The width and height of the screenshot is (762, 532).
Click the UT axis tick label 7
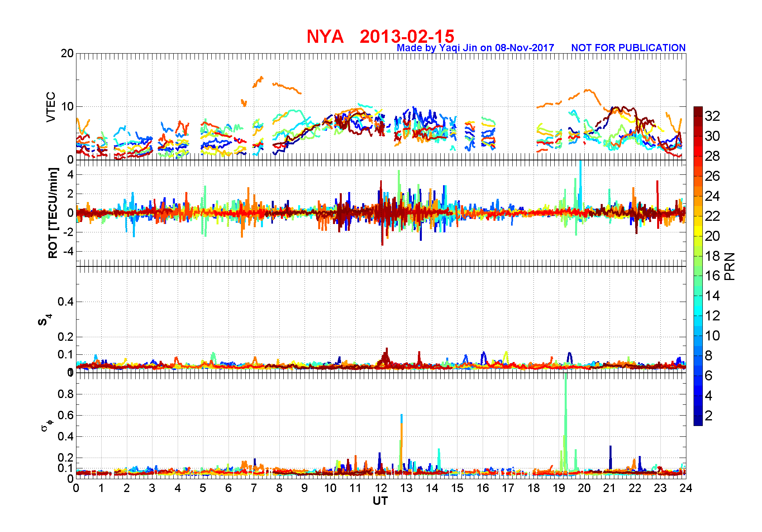254,488
